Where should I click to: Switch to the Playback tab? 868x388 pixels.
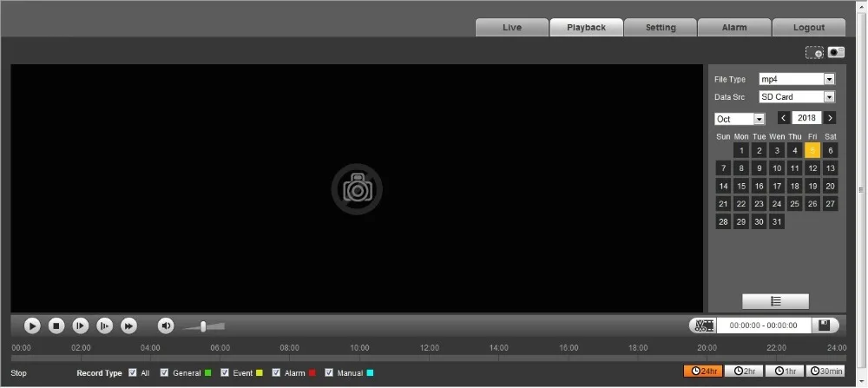point(586,28)
